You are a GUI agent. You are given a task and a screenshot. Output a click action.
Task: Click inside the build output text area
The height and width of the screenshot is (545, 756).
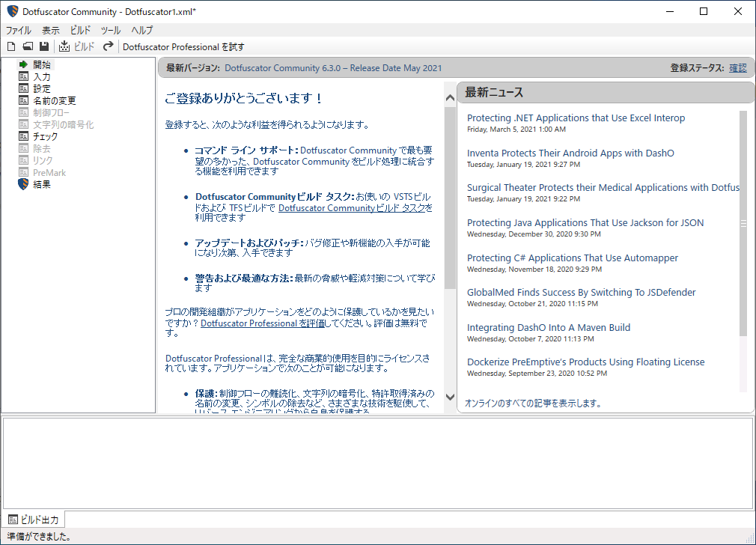378,463
